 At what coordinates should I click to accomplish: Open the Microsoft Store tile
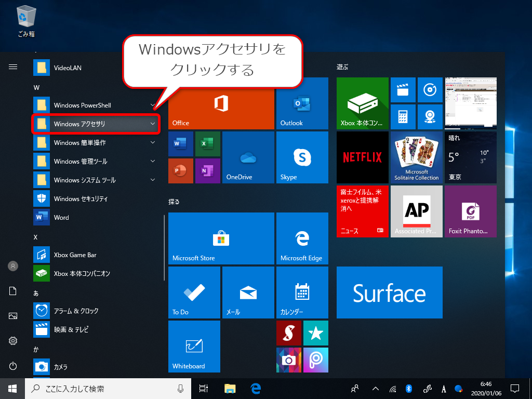[221, 238]
